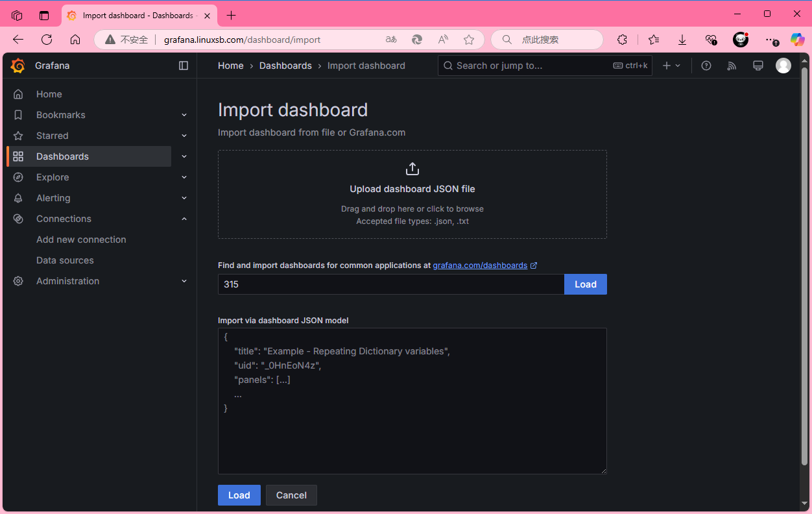Click the upload arrow icon
Image resolution: width=812 pixels, height=514 pixels.
coord(412,169)
